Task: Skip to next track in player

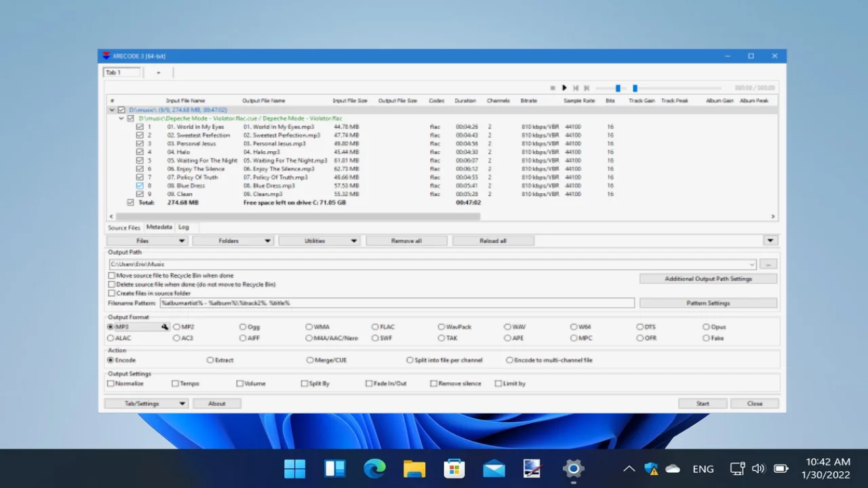Action: 587,88
